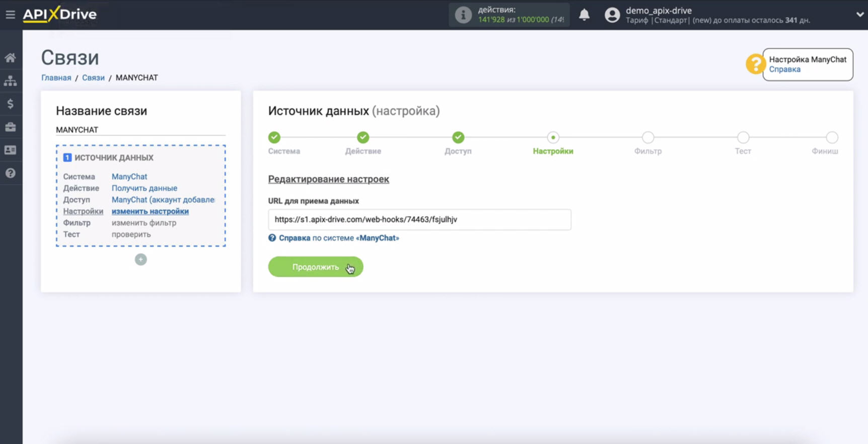Click ManyChat account access link
Screen dimensions: 868x444
point(163,200)
